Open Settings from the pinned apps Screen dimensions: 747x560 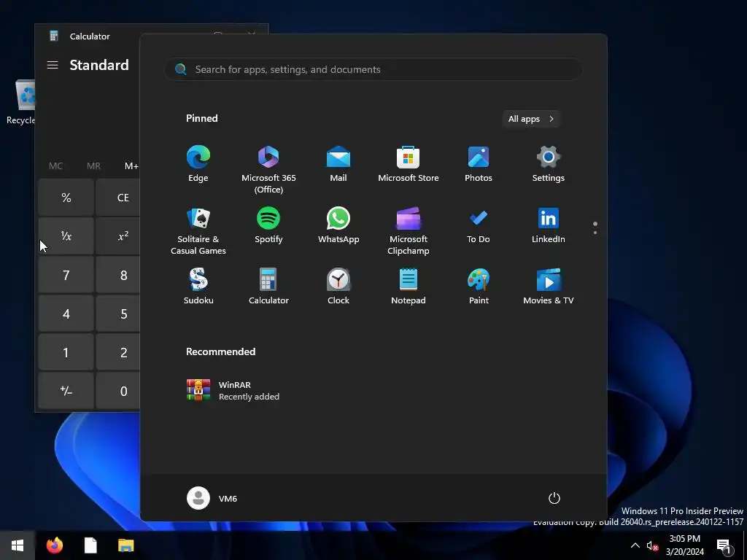coord(549,164)
